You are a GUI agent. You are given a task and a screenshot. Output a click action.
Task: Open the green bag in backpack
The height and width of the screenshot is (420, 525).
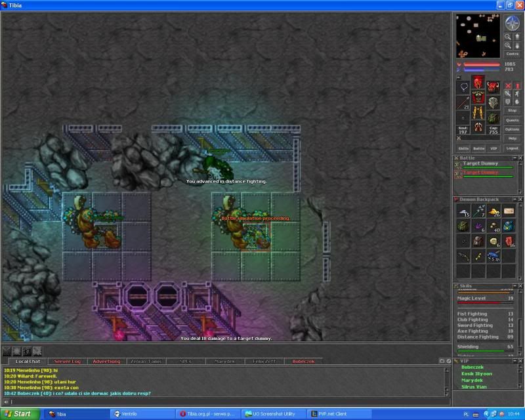[x=463, y=226]
